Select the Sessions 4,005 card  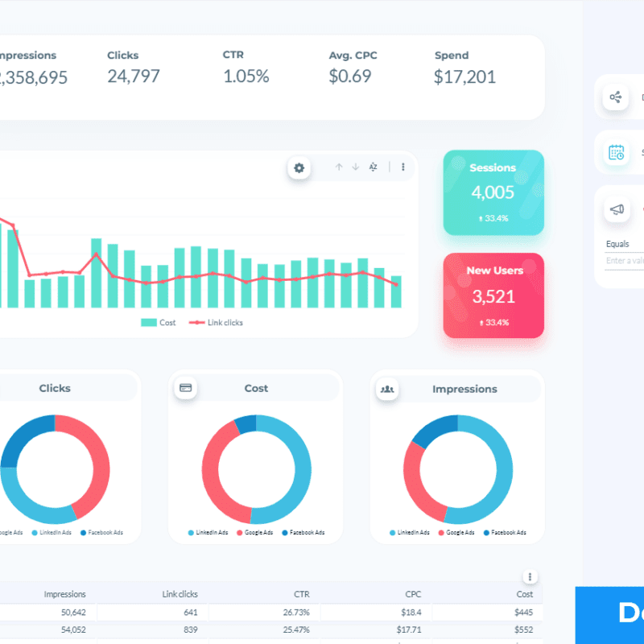pos(493,192)
